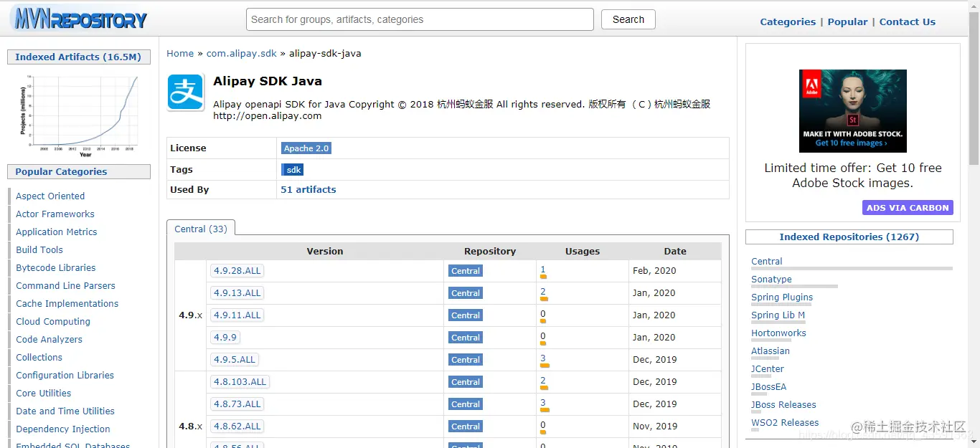
Task: Open WSO2 Releases repository link
Action: tap(785, 422)
